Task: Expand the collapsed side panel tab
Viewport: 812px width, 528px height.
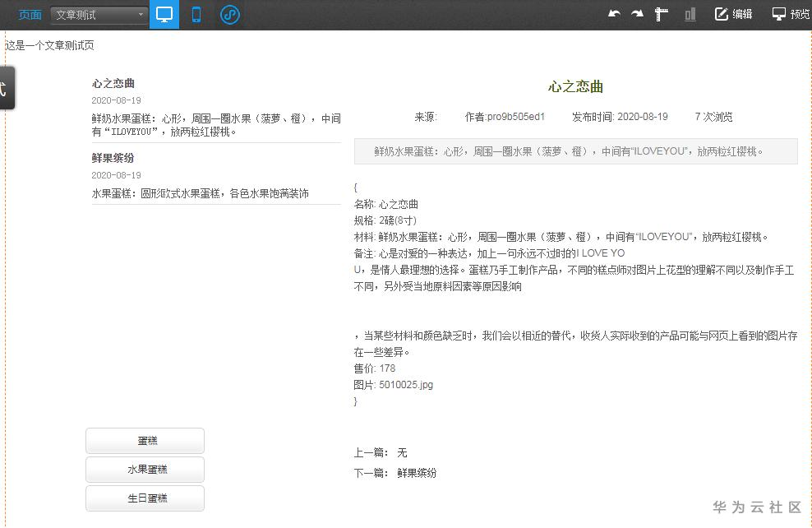Action: [x=7, y=87]
